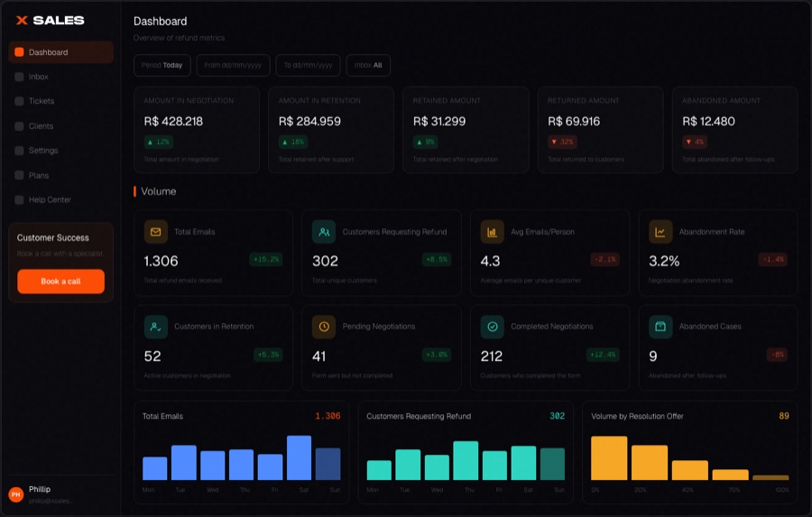Click the Inbox sidebar icon
The image size is (812, 517).
point(19,77)
